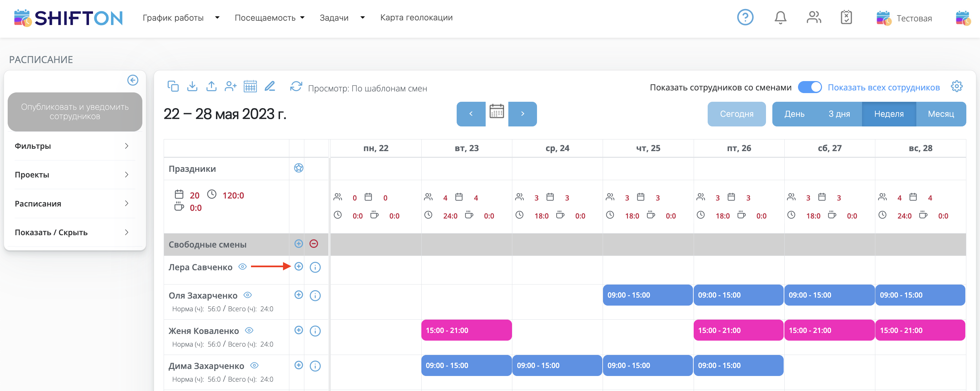Click Опубликовать и уведомить сотрудников button

pyautogui.click(x=75, y=111)
